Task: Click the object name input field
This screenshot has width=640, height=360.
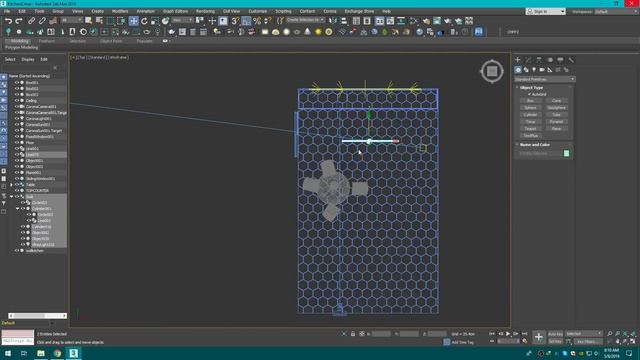Action: pos(540,153)
